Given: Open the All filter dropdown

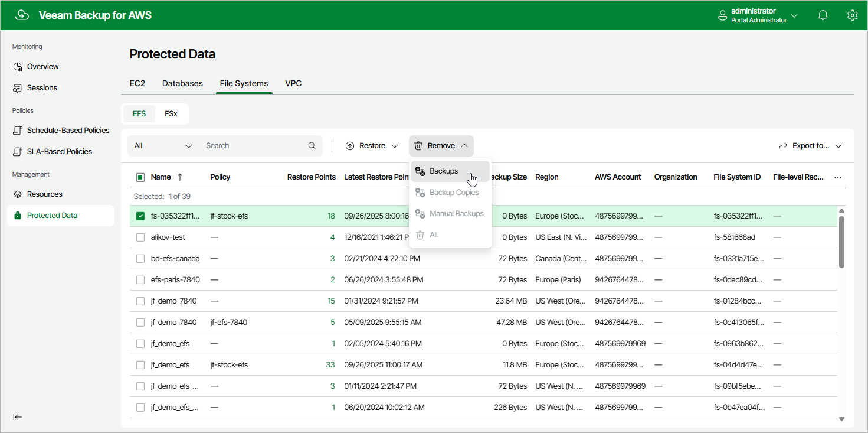Looking at the screenshot, I should [x=163, y=146].
